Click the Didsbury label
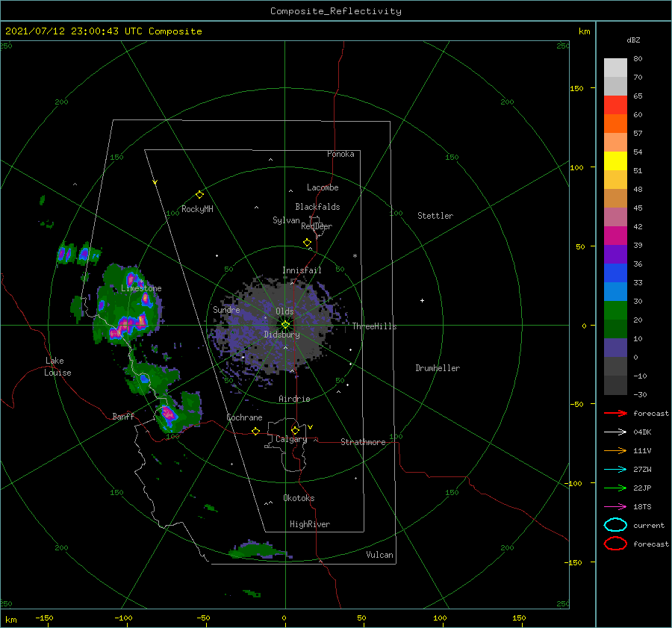The image size is (672, 628). point(281,335)
